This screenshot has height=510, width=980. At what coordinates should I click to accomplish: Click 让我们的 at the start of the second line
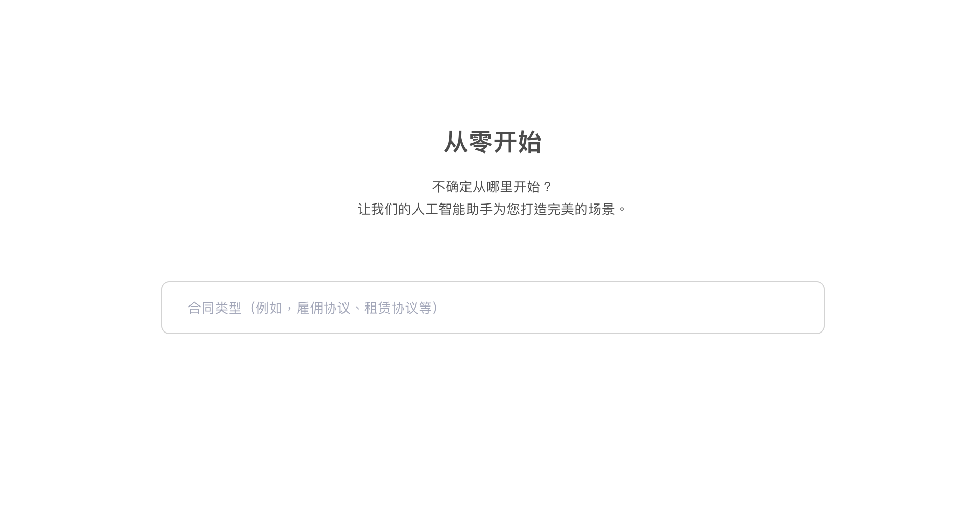(x=384, y=209)
